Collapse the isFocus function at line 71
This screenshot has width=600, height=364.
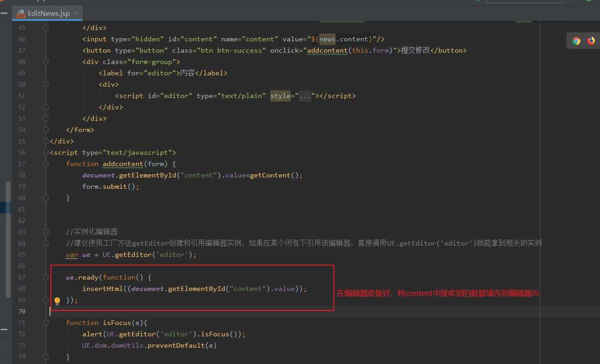point(46,323)
